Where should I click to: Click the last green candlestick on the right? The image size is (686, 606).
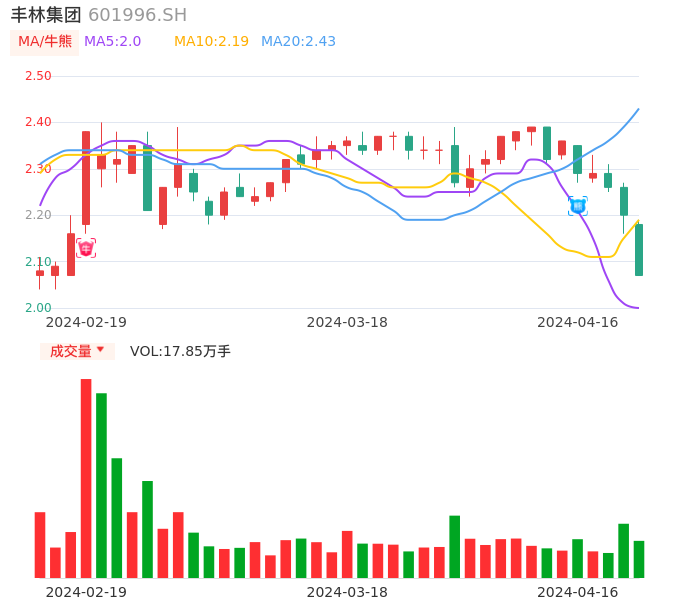[639, 249]
